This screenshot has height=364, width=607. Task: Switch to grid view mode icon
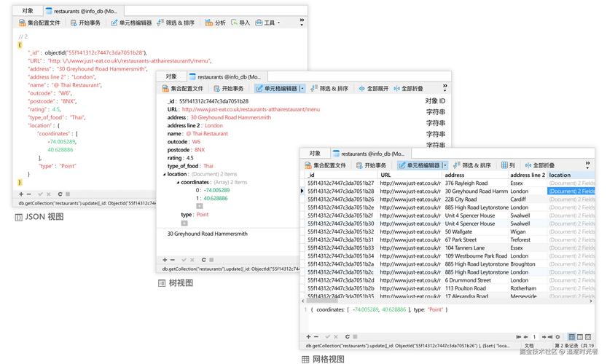(x=572, y=336)
